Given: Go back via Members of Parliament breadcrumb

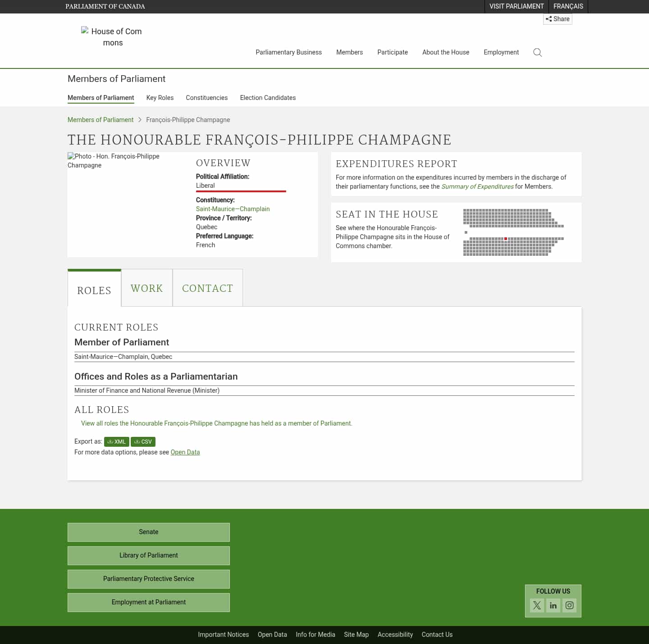Looking at the screenshot, I should [100, 119].
